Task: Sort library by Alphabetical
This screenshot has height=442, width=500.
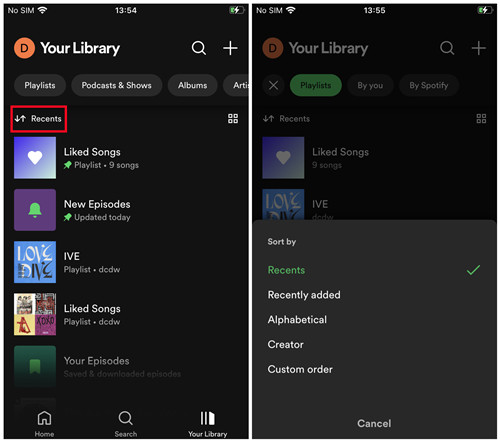Action: (x=374, y=320)
